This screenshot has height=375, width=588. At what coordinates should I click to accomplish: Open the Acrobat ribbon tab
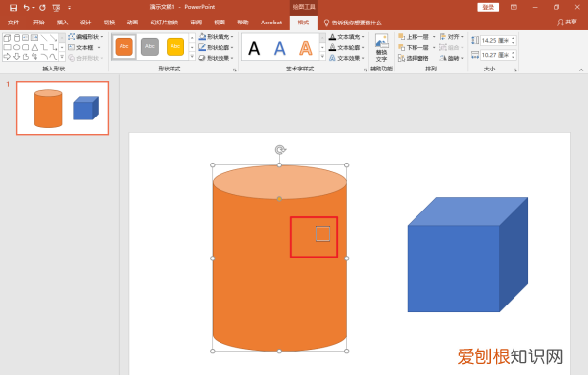[271, 23]
